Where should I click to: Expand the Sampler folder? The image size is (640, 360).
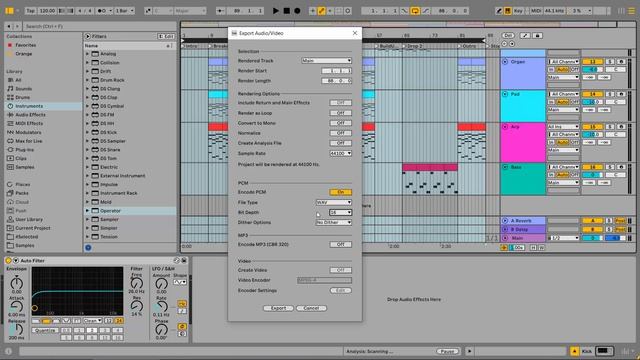tap(87, 219)
